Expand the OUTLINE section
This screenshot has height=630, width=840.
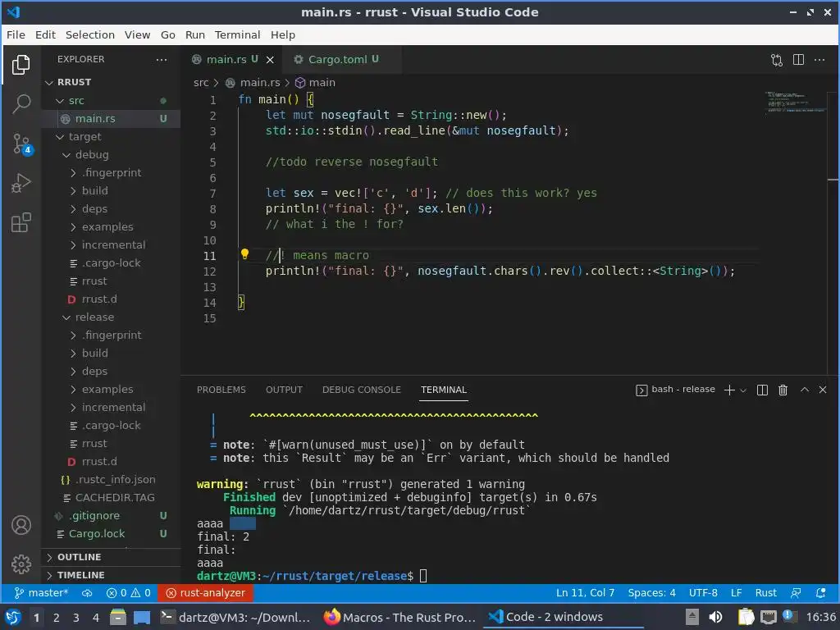tap(111, 557)
